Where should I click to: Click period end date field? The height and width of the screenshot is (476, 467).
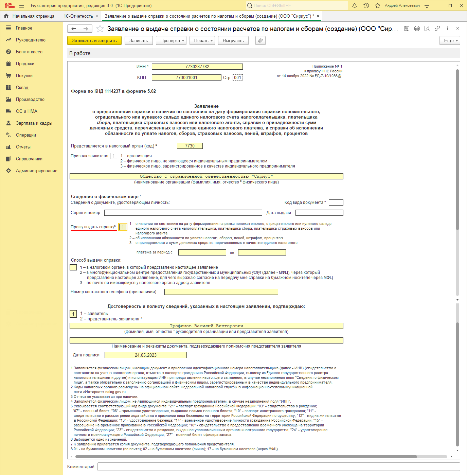262,252
